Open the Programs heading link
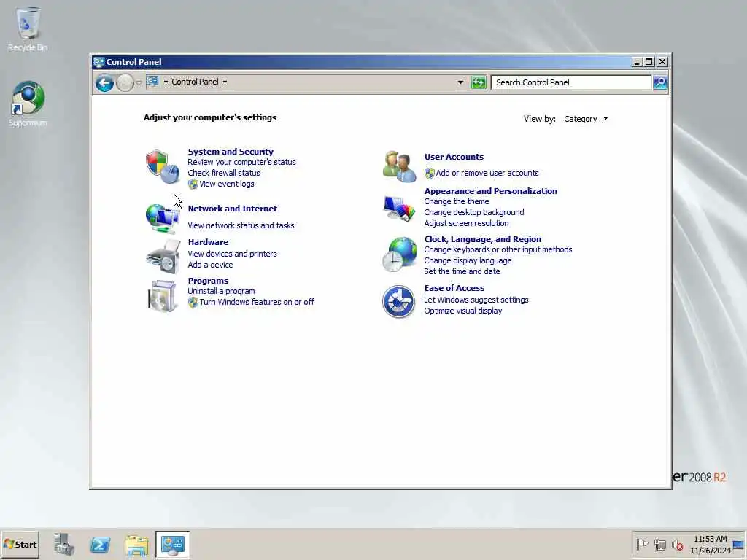Viewport: 747px width, 560px height. click(x=208, y=281)
